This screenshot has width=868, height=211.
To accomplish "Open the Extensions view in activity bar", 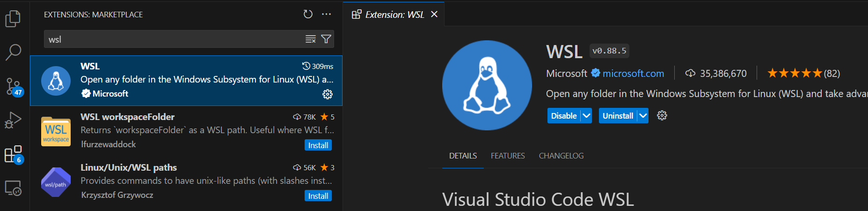I will [x=14, y=154].
